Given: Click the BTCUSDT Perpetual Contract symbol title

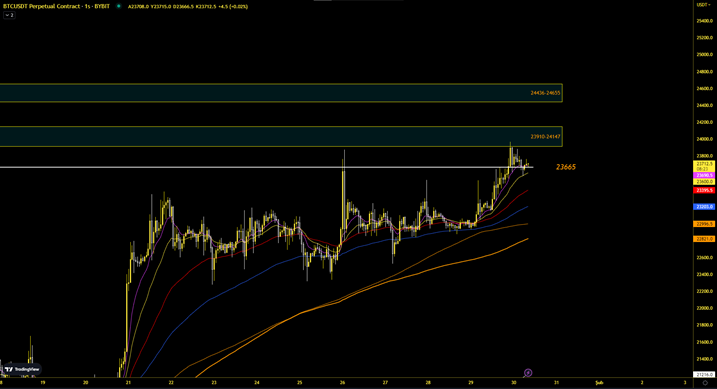Looking at the screenshot, I should pyautogui.click(x=56, y=6).
